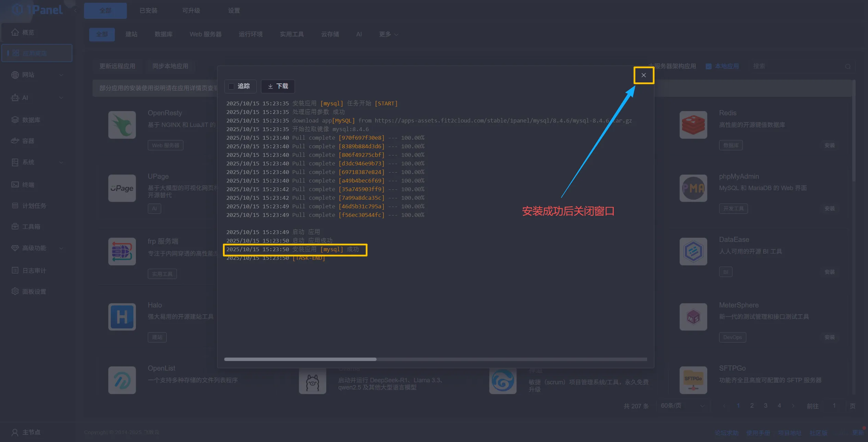This screenshot has height=442, width=868.
Task: Click the phpMyAdmin app icon
Action: (x=693, y=188)
